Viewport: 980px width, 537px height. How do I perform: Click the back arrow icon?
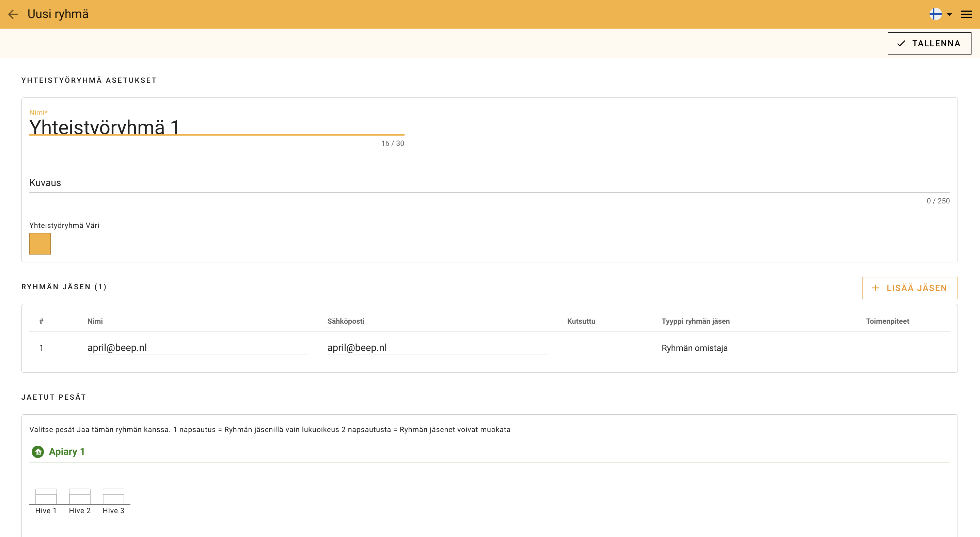pyautogui.click(x=13, y=14)
